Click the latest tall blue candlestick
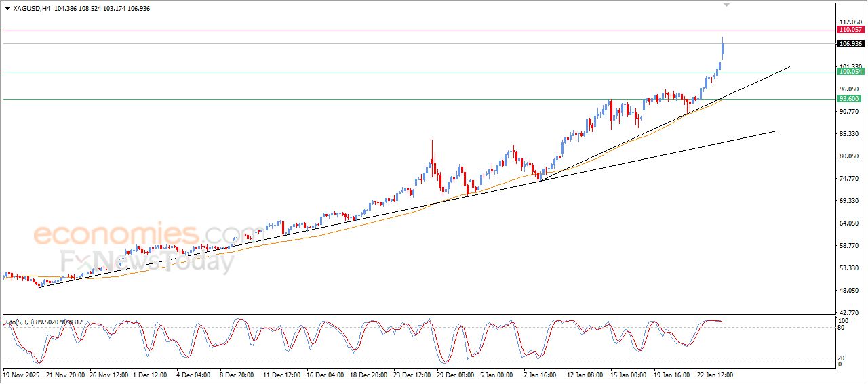Screen dimensions: 868x384 723,49
